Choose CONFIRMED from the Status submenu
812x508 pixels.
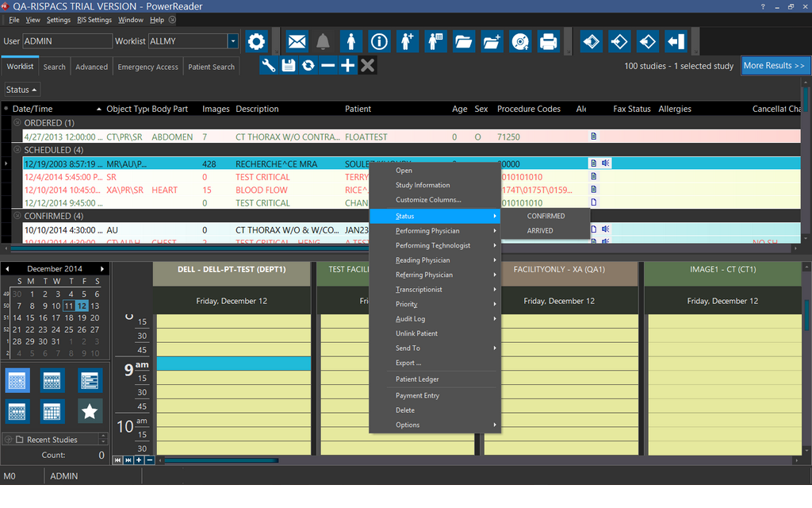[x=546, y=216]
